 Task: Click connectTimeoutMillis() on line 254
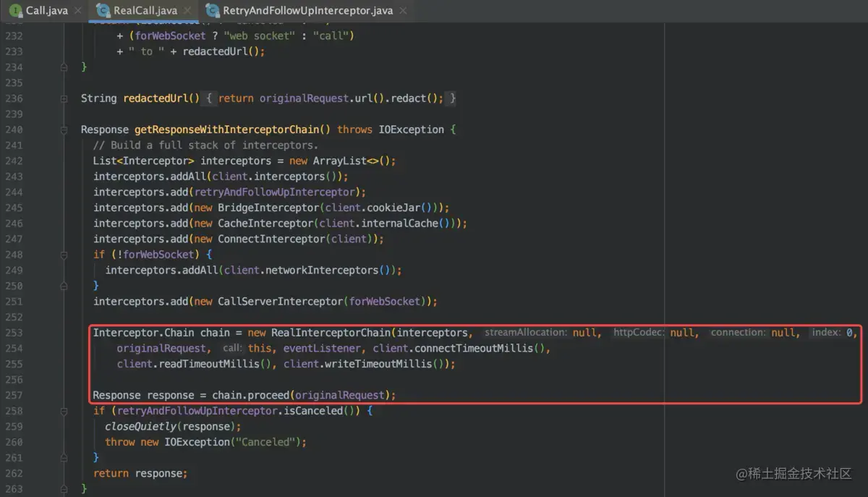(x=481, y=349)
